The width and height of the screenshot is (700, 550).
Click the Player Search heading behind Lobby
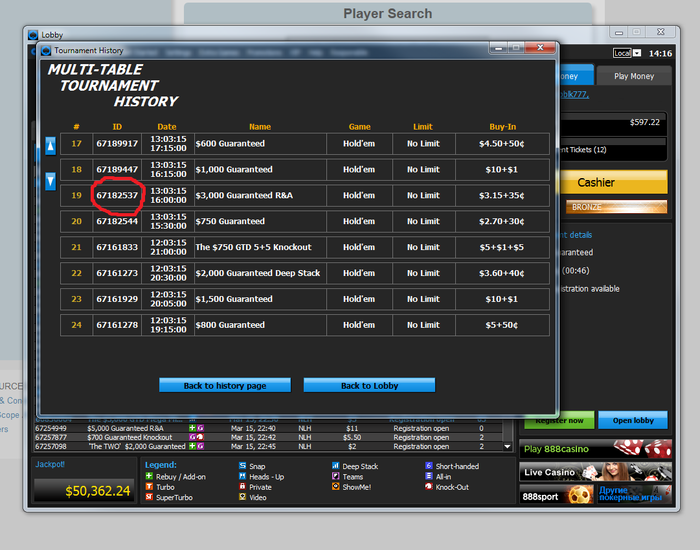click(388, 14)
